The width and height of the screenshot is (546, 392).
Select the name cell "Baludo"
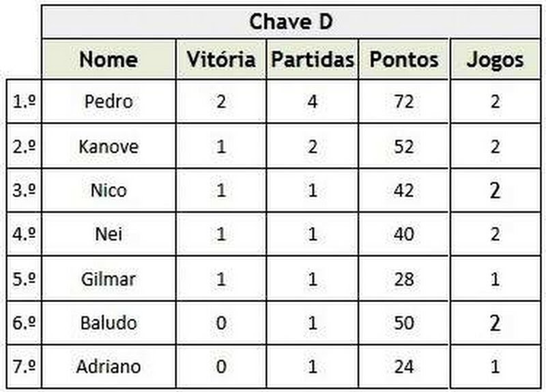pyautogui.click(x=109, y=322)
